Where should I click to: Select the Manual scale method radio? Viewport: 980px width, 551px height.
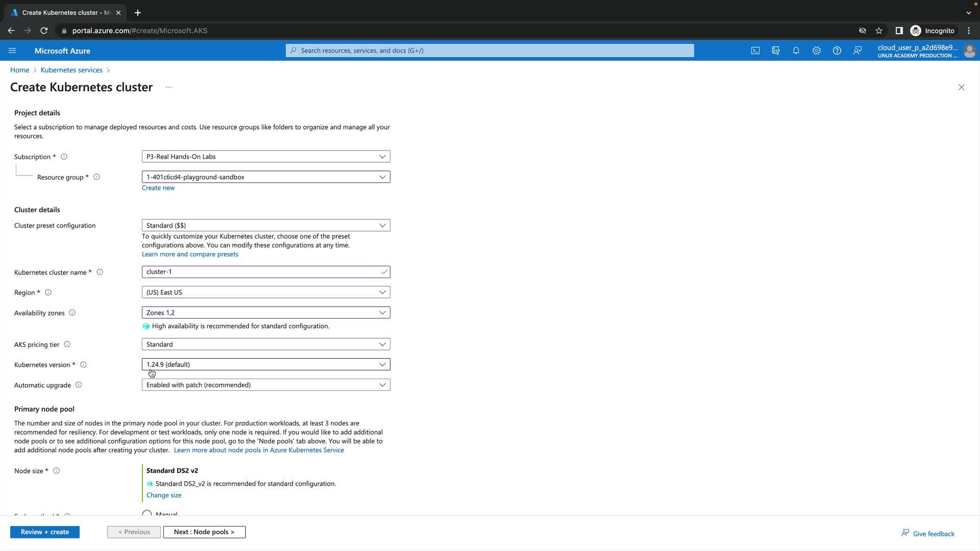coord(147,513)
